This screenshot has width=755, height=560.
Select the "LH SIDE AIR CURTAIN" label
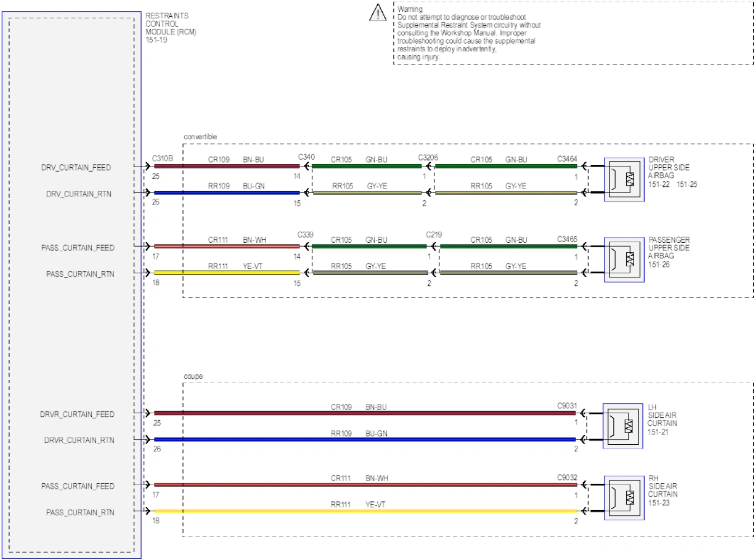pos(662,416)
